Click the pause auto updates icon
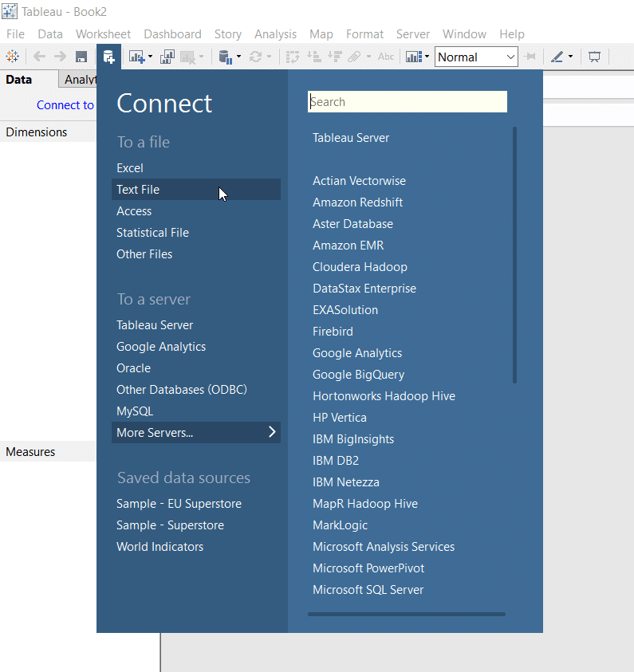 (x=225, y=57)
